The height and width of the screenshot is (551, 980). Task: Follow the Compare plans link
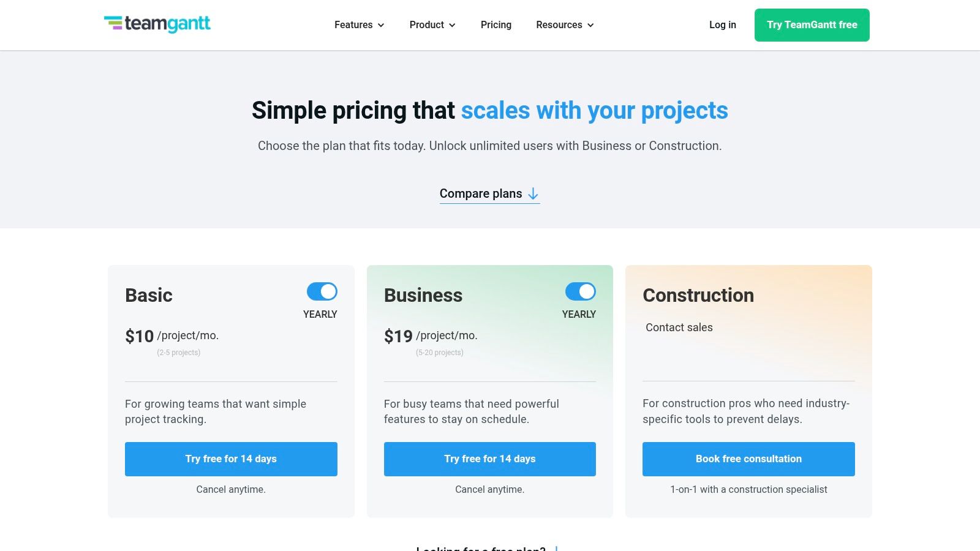tap(481, 194)
